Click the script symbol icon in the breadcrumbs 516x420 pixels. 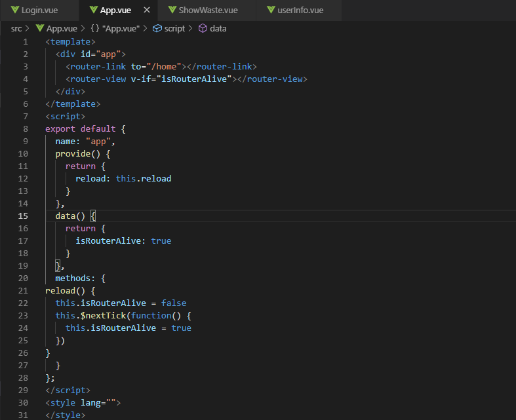point(157,29)
